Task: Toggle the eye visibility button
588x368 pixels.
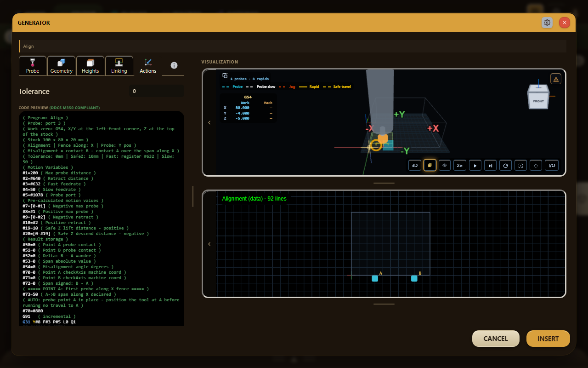Action: point(445,165)
